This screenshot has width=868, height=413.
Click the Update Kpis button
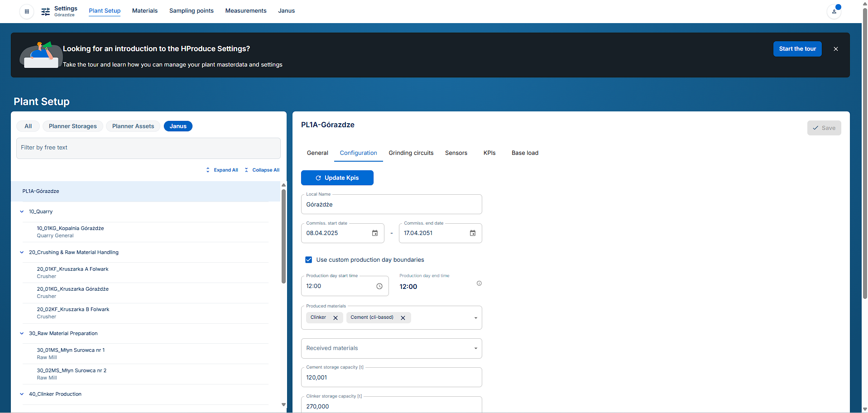pos(337,178)
